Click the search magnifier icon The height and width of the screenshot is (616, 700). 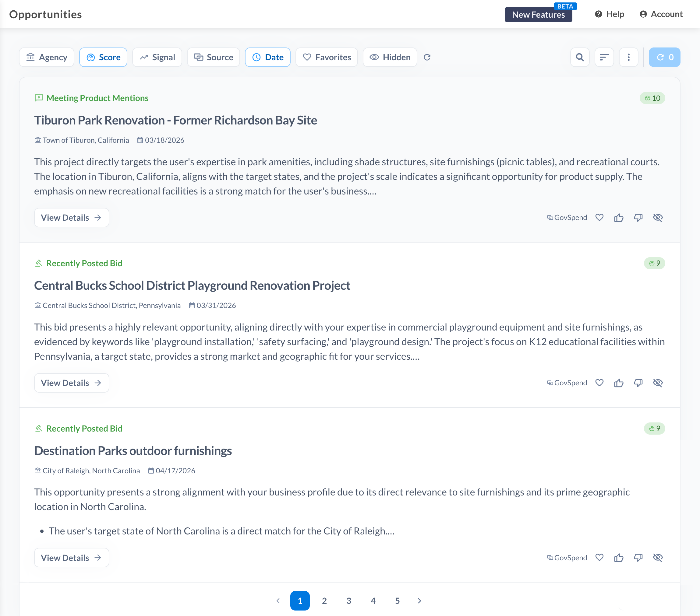click(579, 57)
